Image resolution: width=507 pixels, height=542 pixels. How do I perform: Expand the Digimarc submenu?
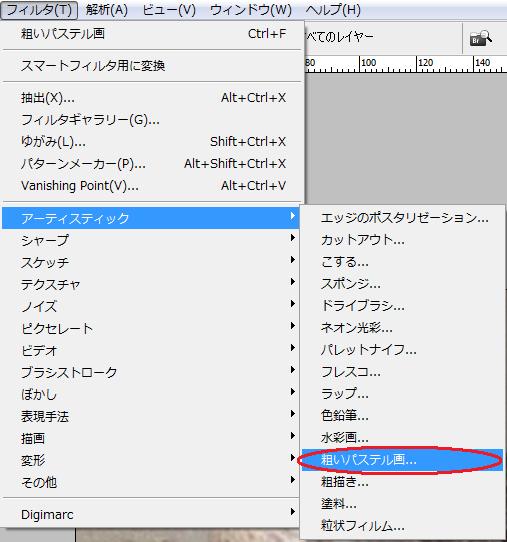tap(150, 514)
